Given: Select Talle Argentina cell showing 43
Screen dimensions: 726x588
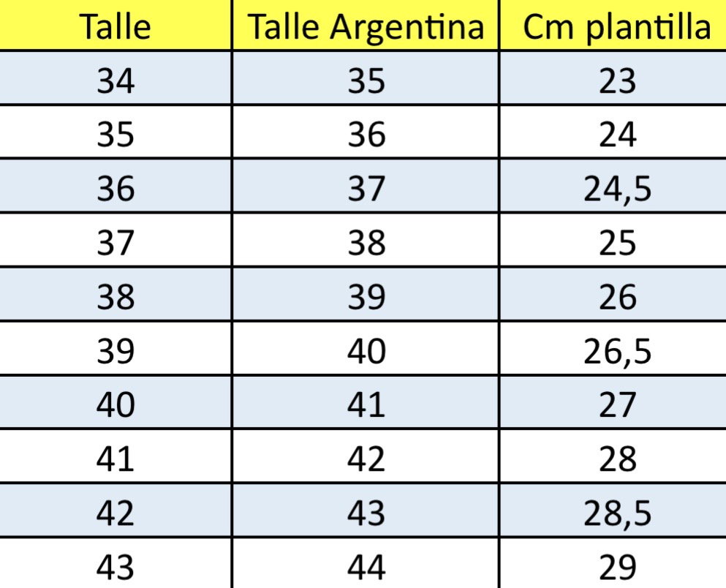Looking at the screenshot, I should click(x=366, y=510).
